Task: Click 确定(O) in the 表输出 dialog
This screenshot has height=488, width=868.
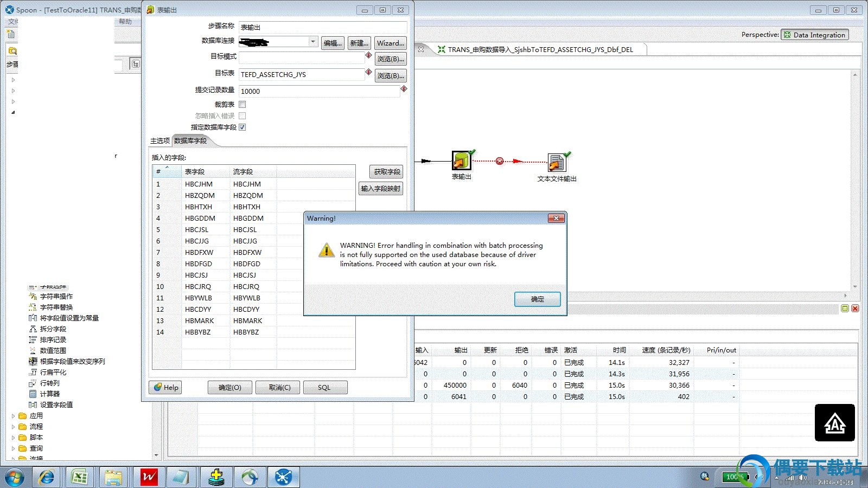Action: (230, 387)
